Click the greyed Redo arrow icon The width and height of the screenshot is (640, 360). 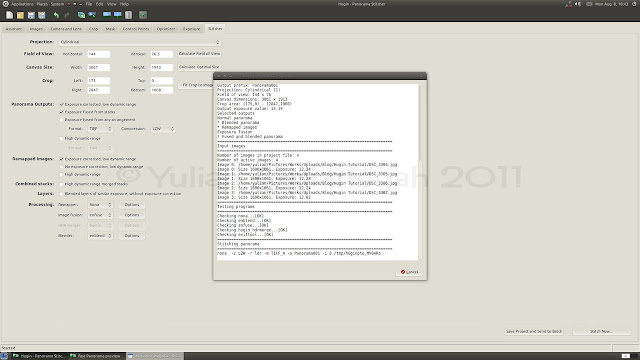click(67, 15)
